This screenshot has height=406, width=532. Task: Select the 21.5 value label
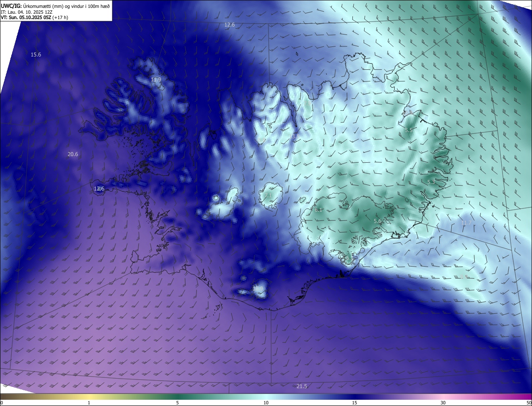pyautogui.click(x=302, y=386)
